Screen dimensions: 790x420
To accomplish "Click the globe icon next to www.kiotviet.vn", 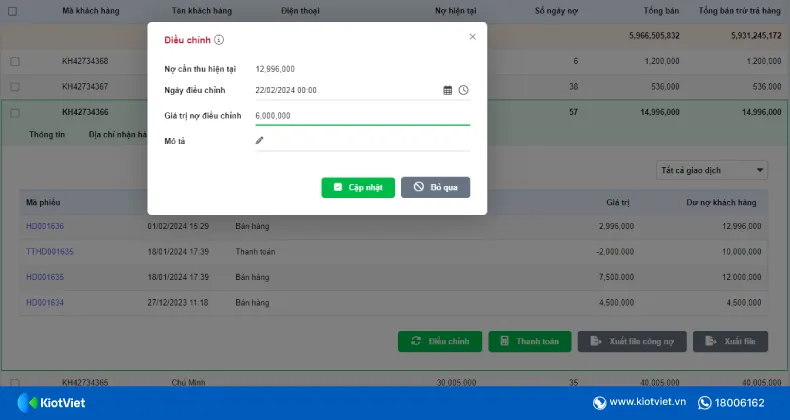I will pyautogui.click(x=600, y=403).
